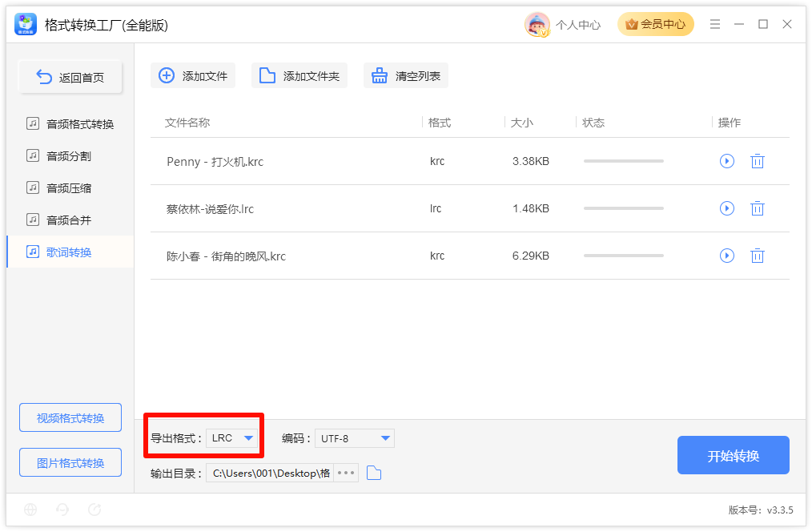The height and width of the screenshot is (532, 812).
Task: Click the 6.29KB size cell
Action: [x=531, y=256]
